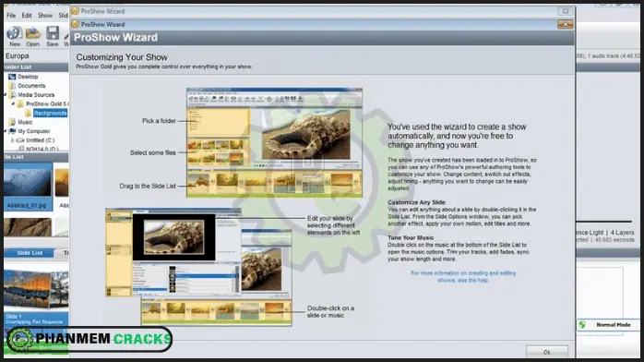
Task: Click the Normal Mode indicator icon
Action: pos(582,325)
